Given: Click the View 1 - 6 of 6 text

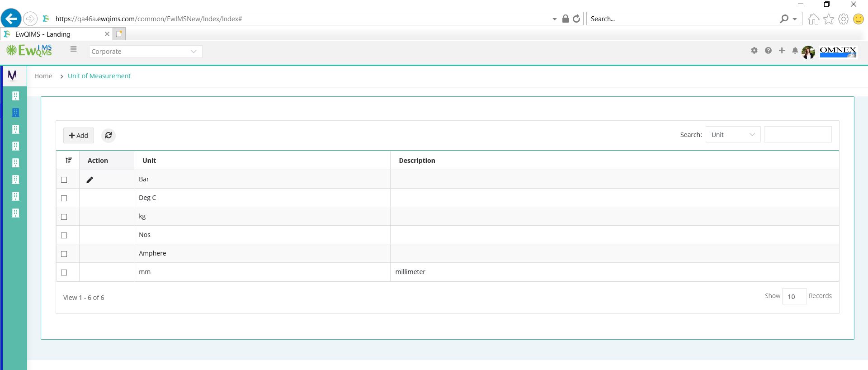Looking at the screenshot, I should click(84, 298).
